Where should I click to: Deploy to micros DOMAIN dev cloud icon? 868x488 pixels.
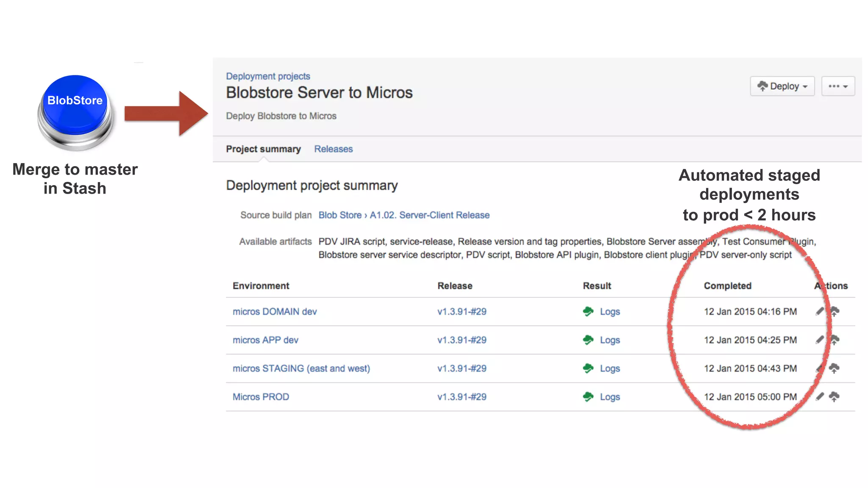834,312
